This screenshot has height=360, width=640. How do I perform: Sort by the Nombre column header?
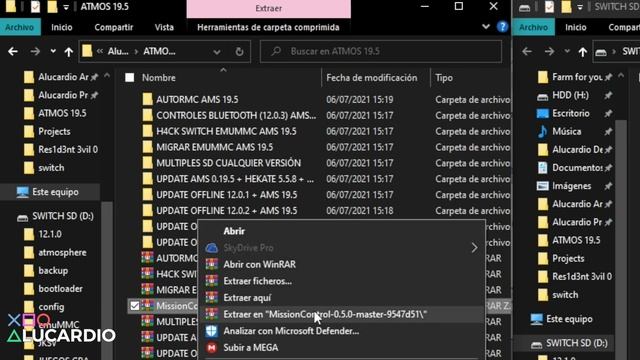[x=158, y=78]
